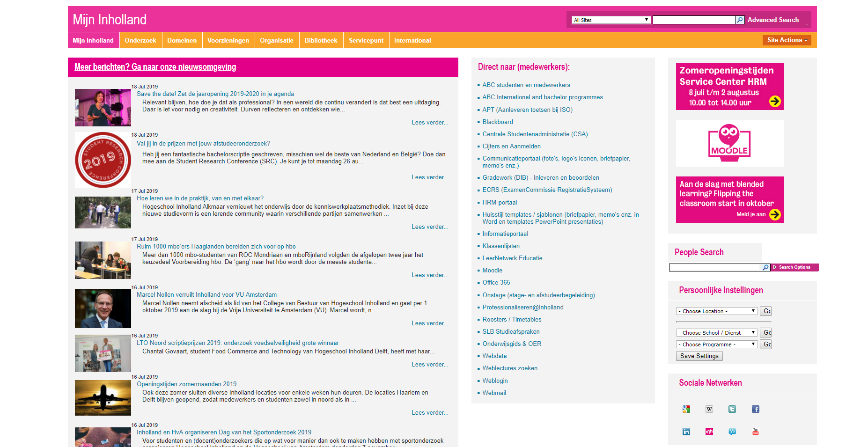Open the Facebook icon under Sociale Netwerken
This screenshot has height=447, width=868.
coord(756,409)
